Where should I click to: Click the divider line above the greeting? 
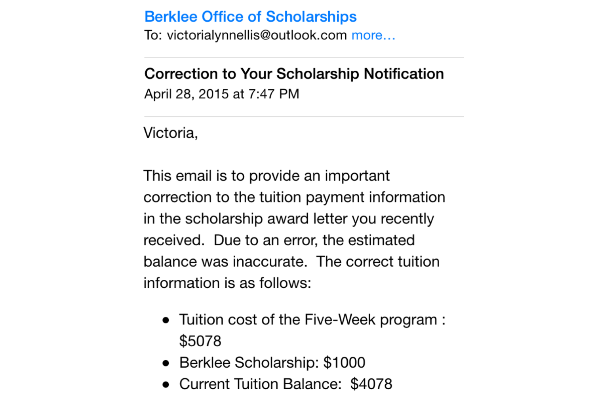coord(304,117)
